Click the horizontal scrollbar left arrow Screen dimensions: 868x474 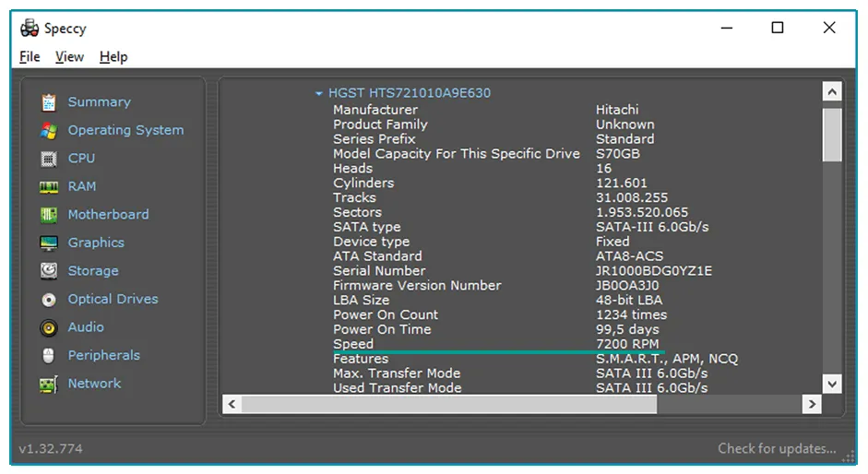click(x=232, y=404)
